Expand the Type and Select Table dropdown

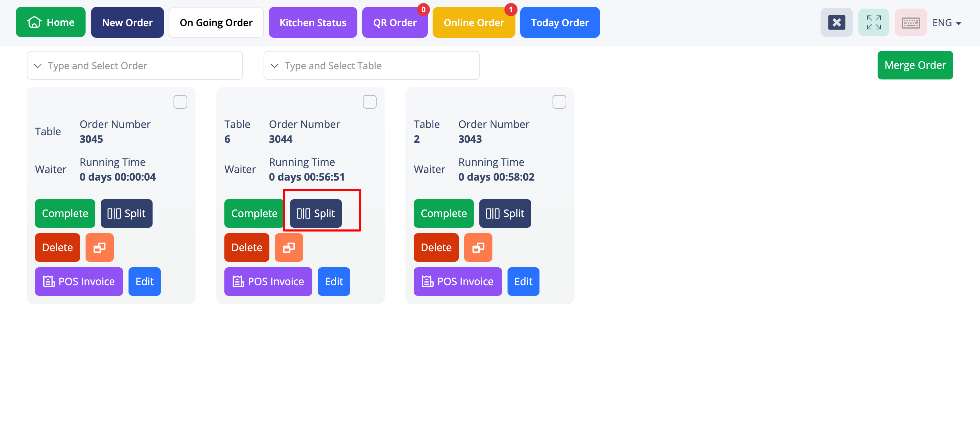[x=371, y=65]
